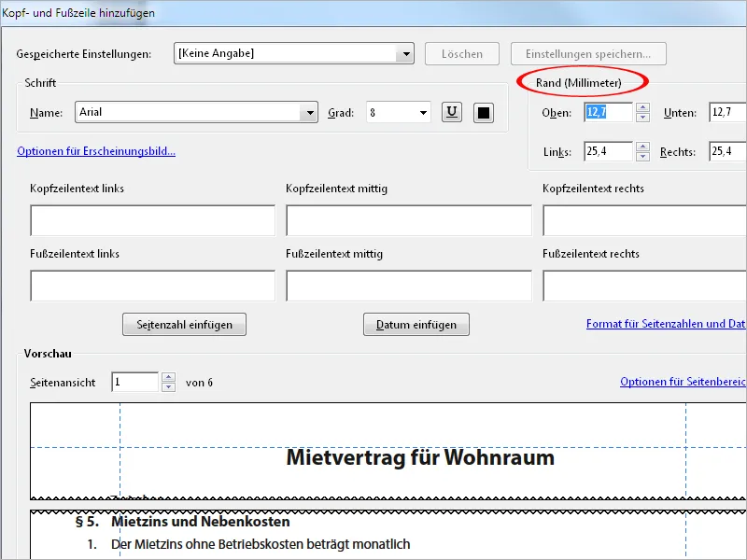Select the Oben margin field
The width and height of the screenshot is (747, 560).
click(x=609, y=112)
